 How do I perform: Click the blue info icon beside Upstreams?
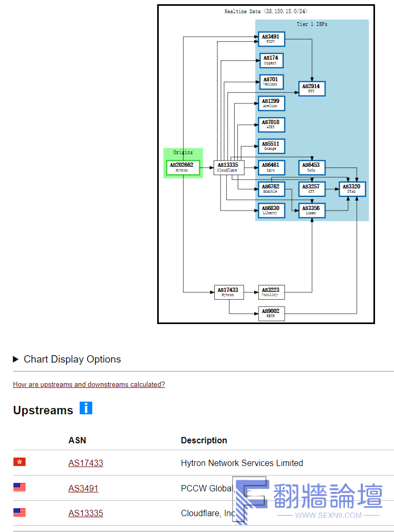click(x=86, y=408)
